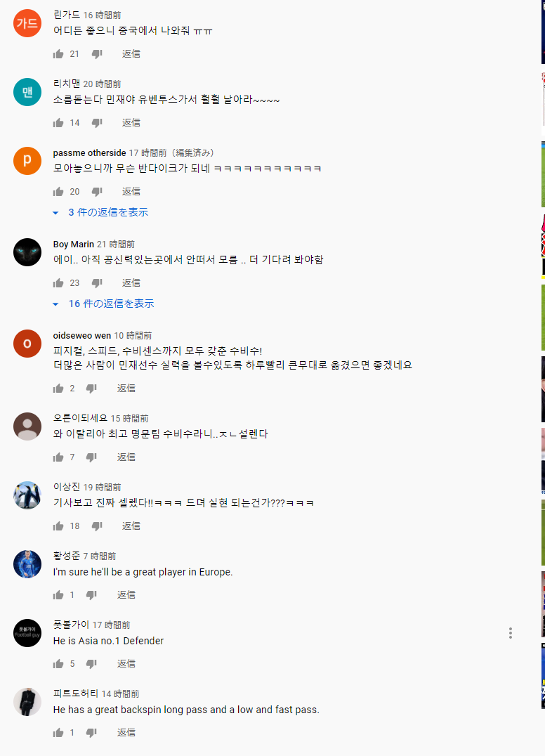This screenshot has width=545, height=756.
Task: Dislike the backspin long pass comment
Action: click(x=91, y=733)
